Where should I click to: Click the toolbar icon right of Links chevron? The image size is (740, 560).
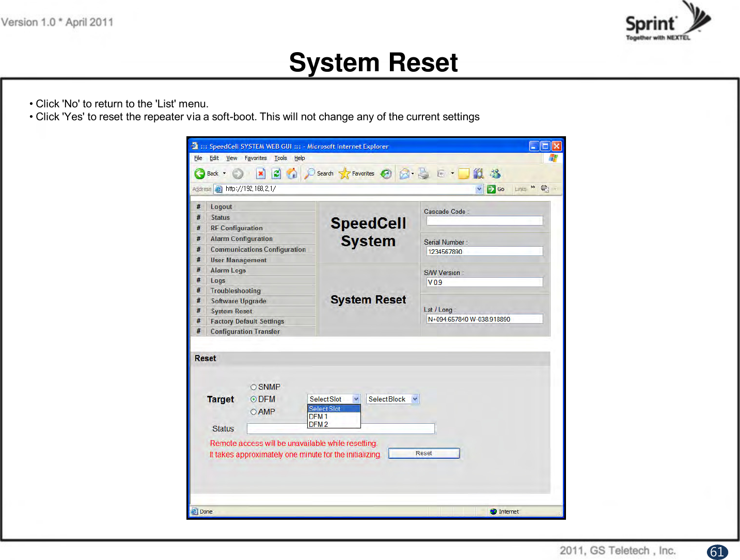[545, 189]
